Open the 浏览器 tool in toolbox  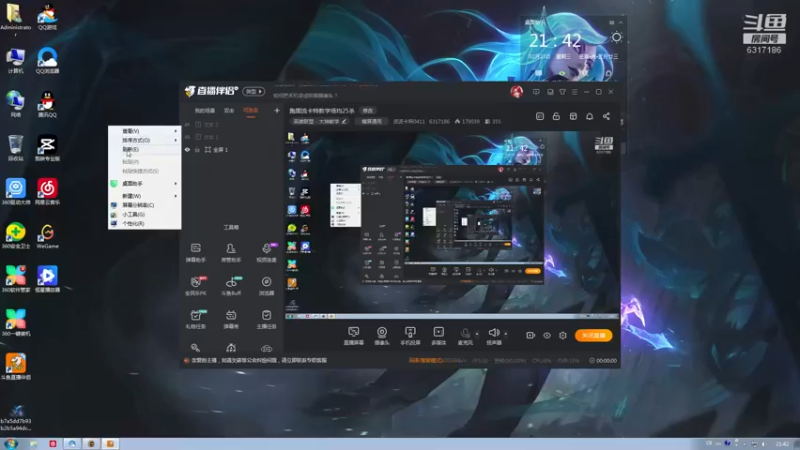click(x=266, y=286)
